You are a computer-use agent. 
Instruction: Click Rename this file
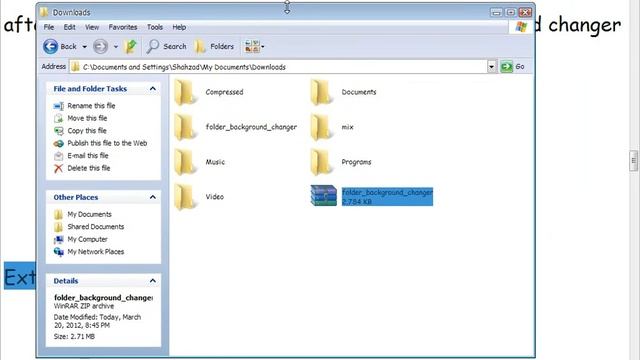coord(91,106)
